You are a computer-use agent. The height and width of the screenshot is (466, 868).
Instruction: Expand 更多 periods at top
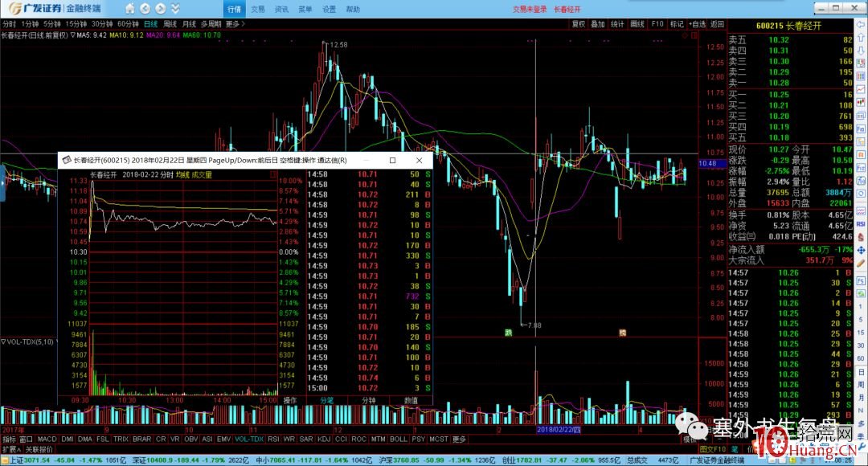click(x=235, y=24)
